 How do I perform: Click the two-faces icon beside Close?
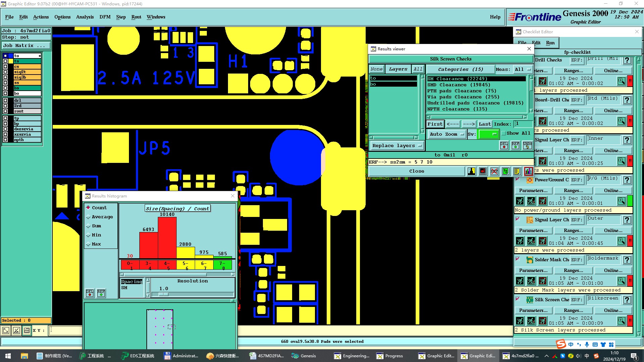tap(471, 171)
